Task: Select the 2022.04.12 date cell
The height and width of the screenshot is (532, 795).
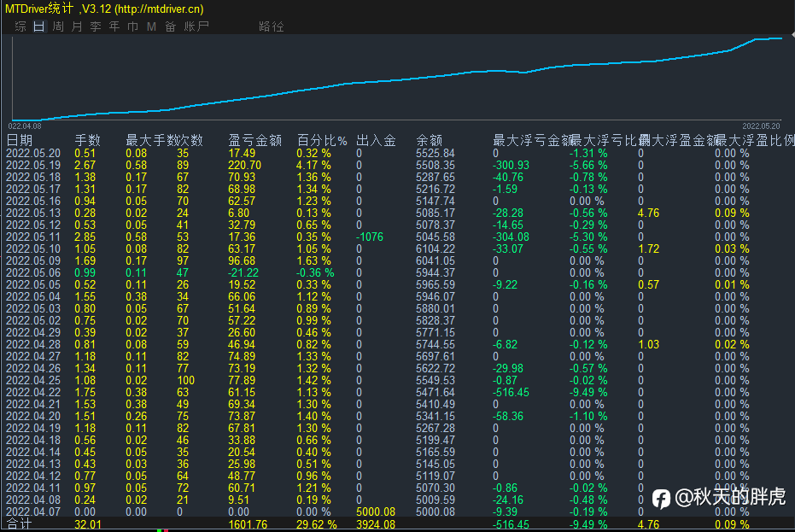Action: click(33, 476)
